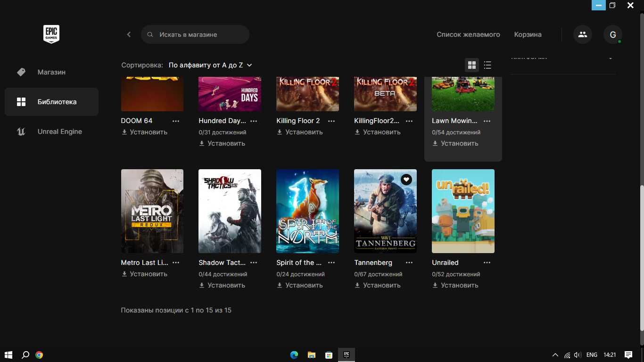Open more options for KillingFloor2 Beta

click(409, 121)
